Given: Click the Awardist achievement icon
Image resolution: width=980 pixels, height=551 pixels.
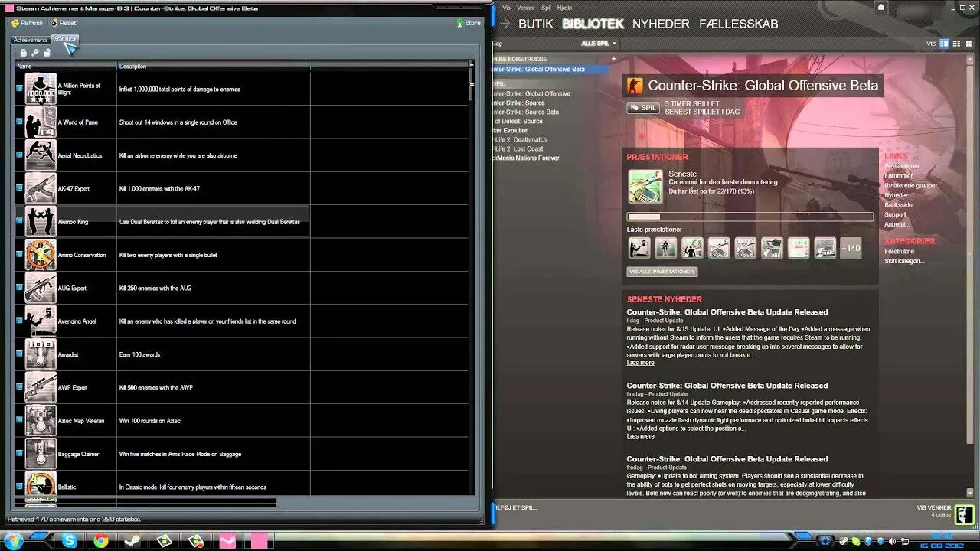Looking at the screenshot, I should coord(41,354).
